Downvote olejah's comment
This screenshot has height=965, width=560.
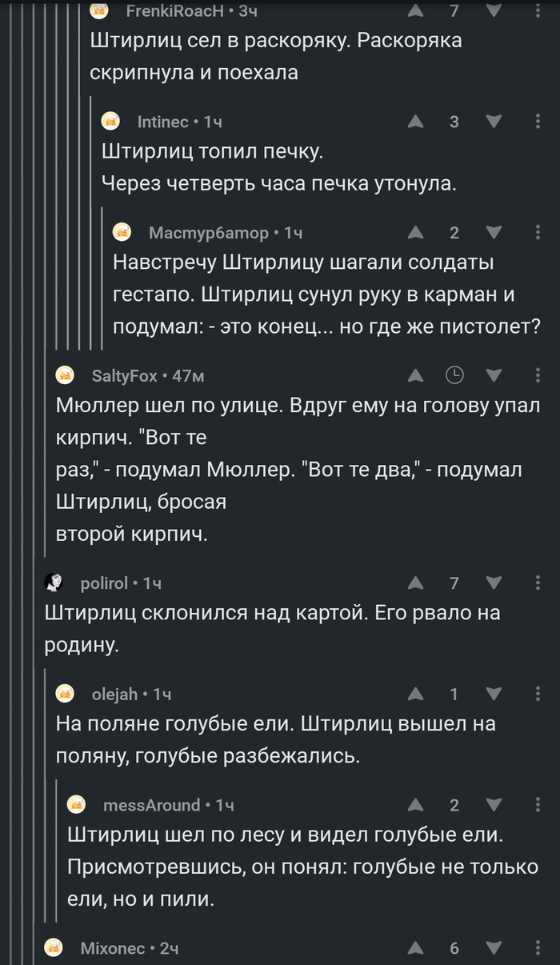point(494,694)
